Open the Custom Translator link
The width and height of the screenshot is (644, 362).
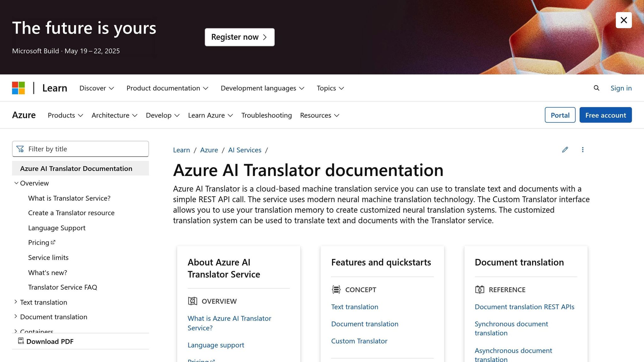pyautogui.click(x=359, y=341)
